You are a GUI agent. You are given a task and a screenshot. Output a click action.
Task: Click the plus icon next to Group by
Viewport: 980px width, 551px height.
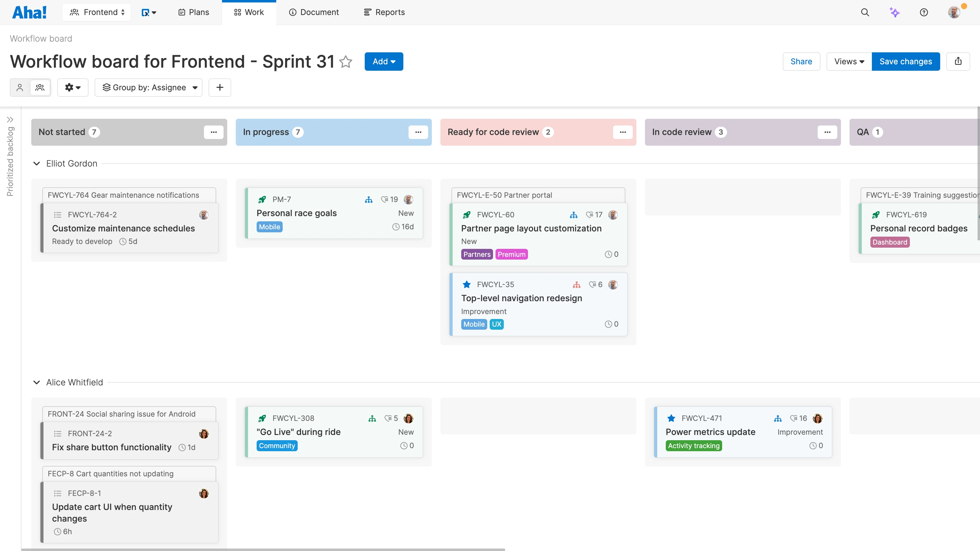pyautogui.click(x=220, y=88)
